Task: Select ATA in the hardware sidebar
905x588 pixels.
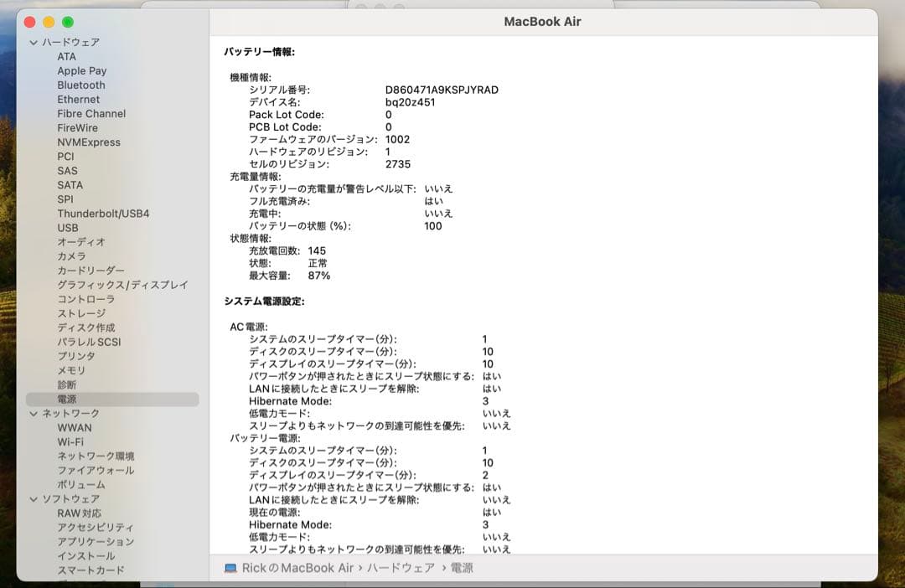Action: click(67, 56)
